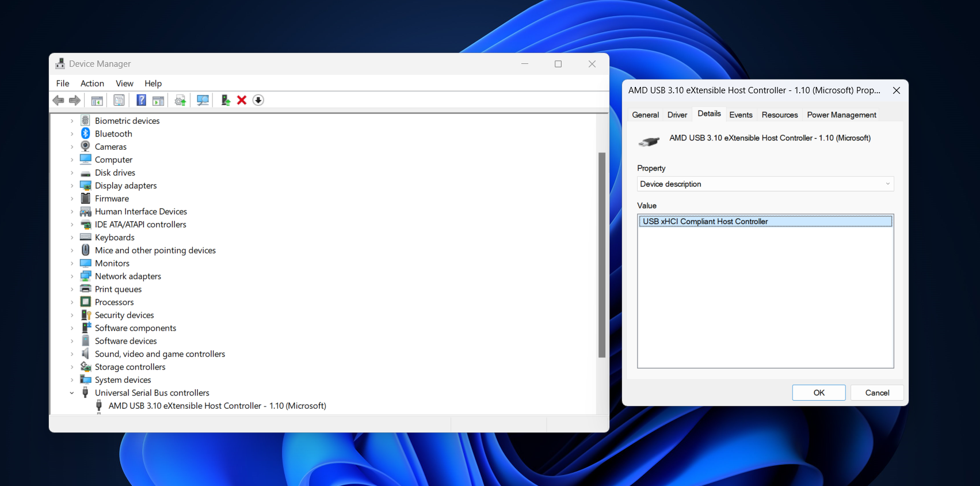Click the Firmware category icon
This screenshot has width=980, height=486.
86,198
